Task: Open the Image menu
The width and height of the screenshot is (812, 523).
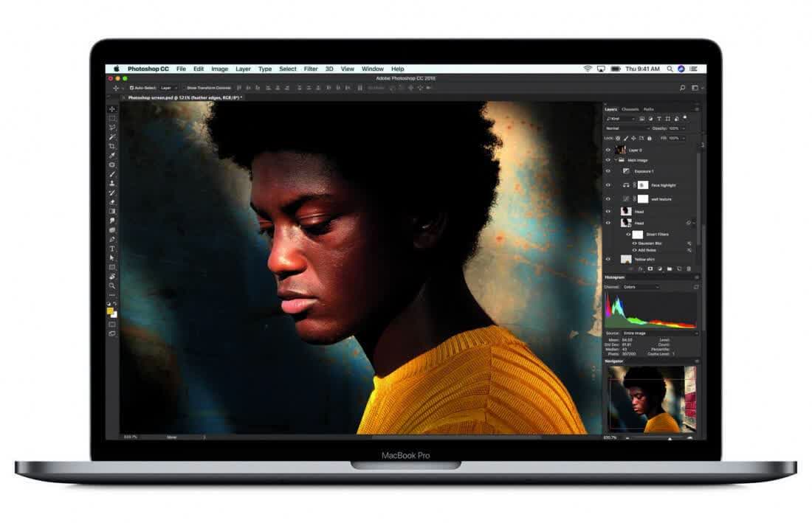Action: (219, 69)
